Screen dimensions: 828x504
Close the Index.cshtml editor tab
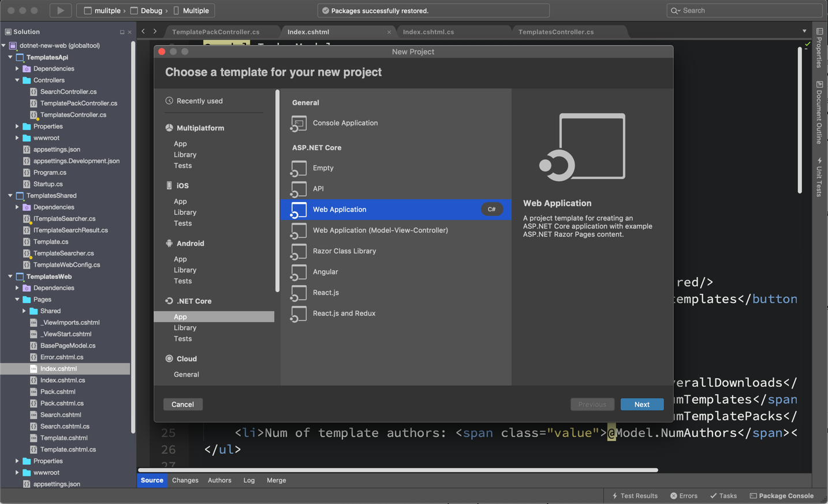pyautogui.click(x=389, y=32)
